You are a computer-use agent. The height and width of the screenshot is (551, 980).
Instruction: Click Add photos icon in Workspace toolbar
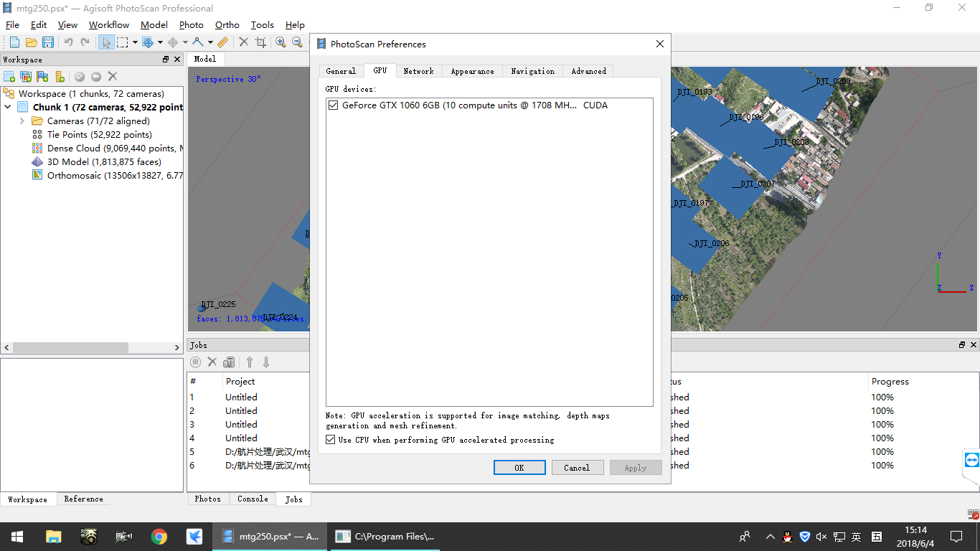point(26,76)
